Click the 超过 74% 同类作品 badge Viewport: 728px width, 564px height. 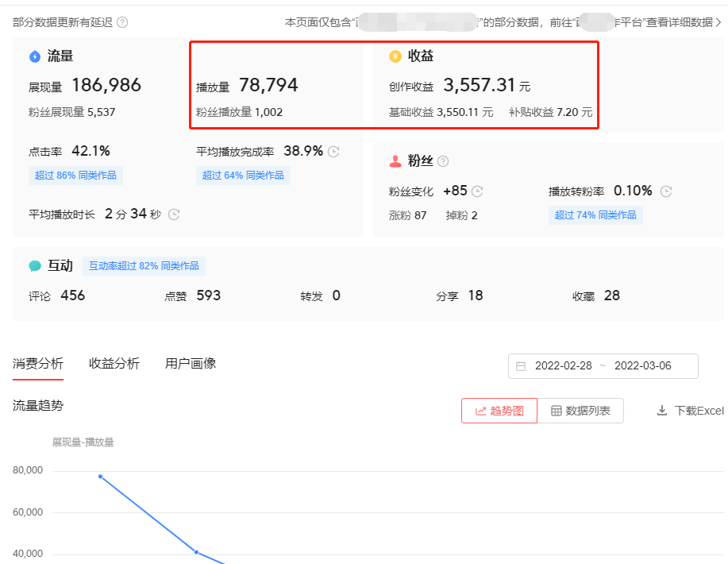595,215
